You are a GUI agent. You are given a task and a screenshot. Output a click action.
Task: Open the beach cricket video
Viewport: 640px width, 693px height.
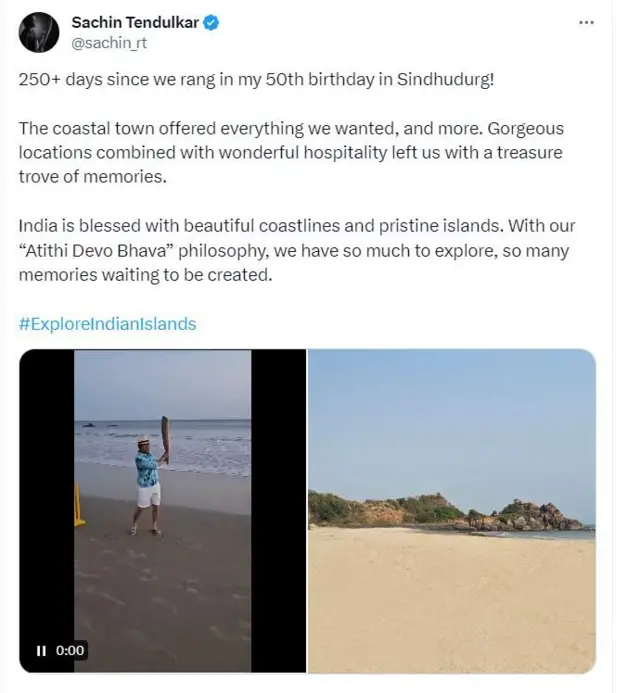pos(163,510)
